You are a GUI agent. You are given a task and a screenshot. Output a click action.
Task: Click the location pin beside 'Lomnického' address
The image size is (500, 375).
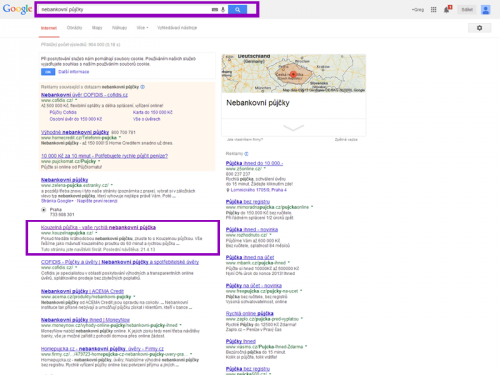pyautogui.click(x=228, y=190)
